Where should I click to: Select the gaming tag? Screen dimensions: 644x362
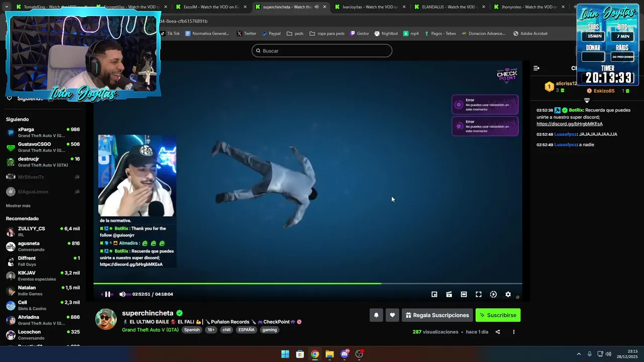click(x=270, y=330)
